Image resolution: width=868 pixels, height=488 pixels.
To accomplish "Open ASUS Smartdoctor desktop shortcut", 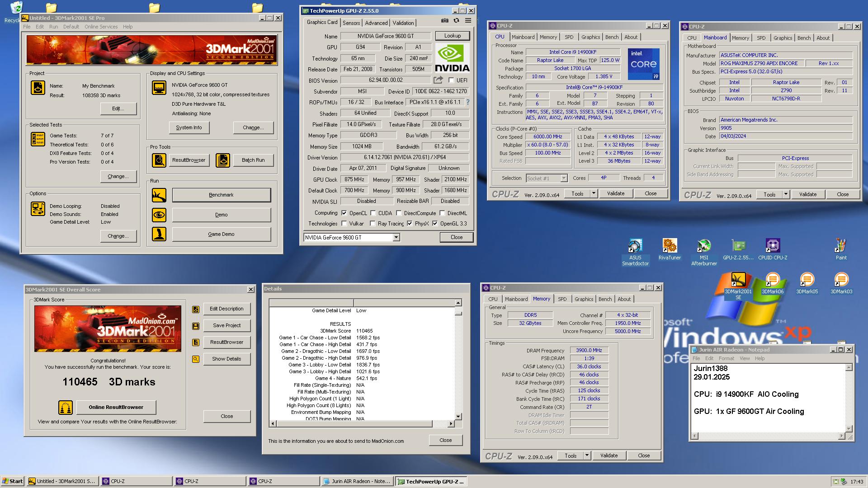I will tap(635, 252).
